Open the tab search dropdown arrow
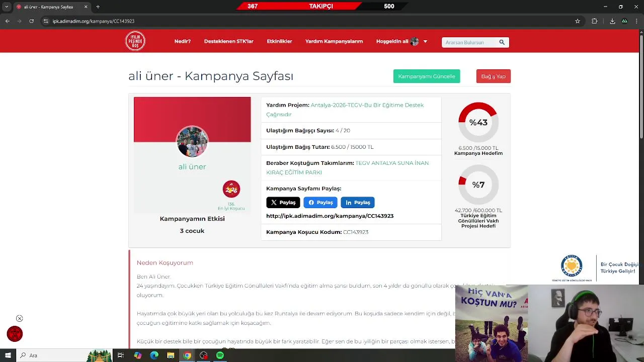 pyautogui.click(x=7, y=7)
